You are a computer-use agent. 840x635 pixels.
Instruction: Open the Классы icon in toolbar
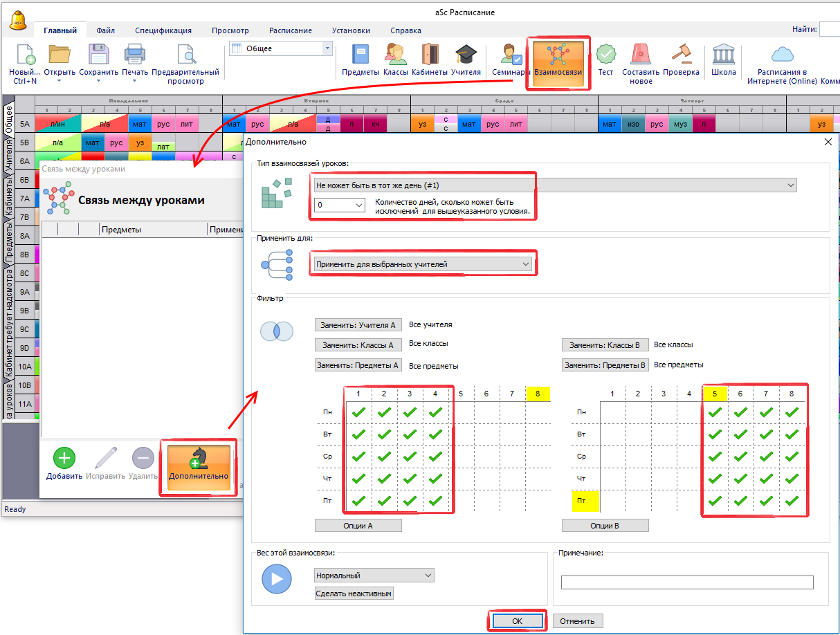(395, 55)
